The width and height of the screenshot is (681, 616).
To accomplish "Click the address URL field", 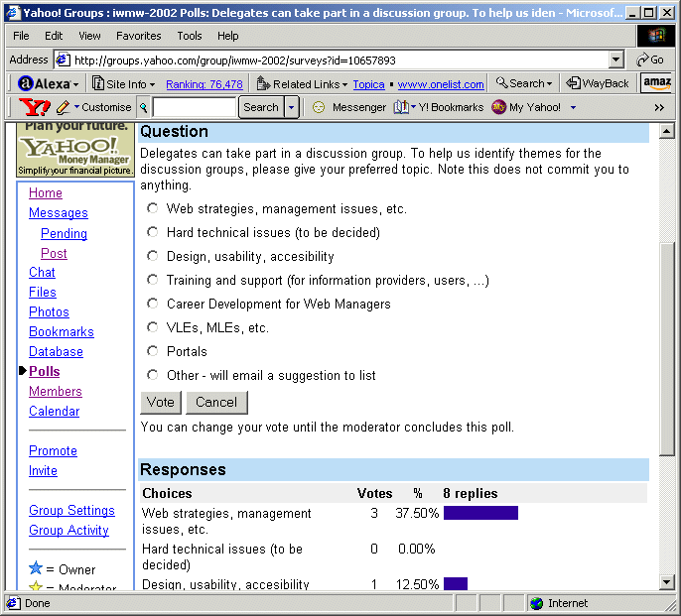I will (x=332, y=60).
